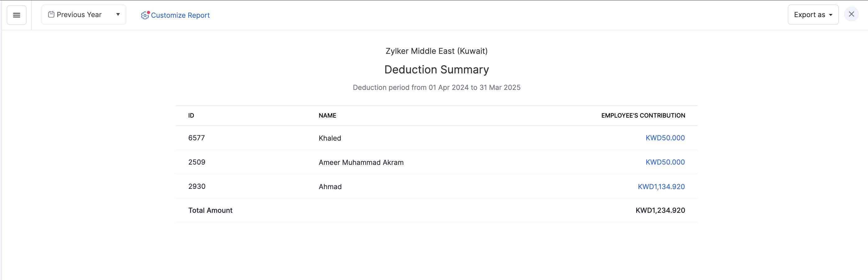Open Ahmad's KWD1,134.920 contribution link
The width and height of the screenshot is (868, 280).
pos(661,187)
